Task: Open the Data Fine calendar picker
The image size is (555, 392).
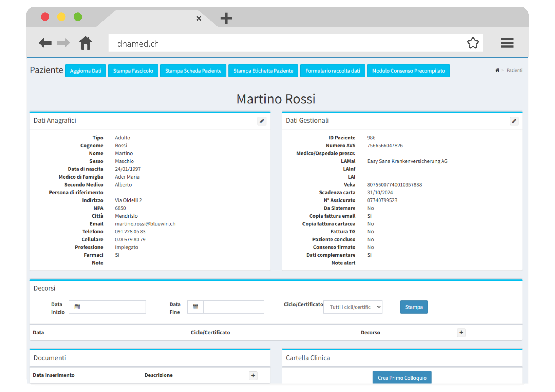Action: (195, 307)
